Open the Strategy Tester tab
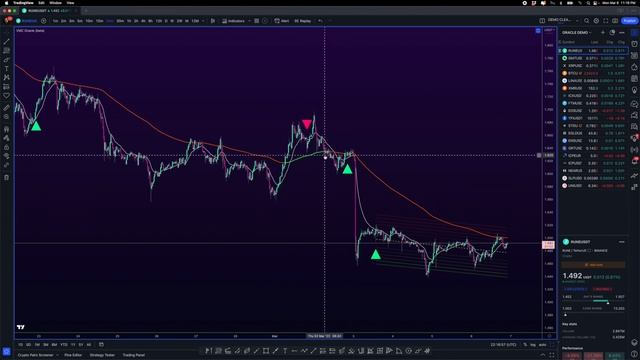 (x=102, y=355)
